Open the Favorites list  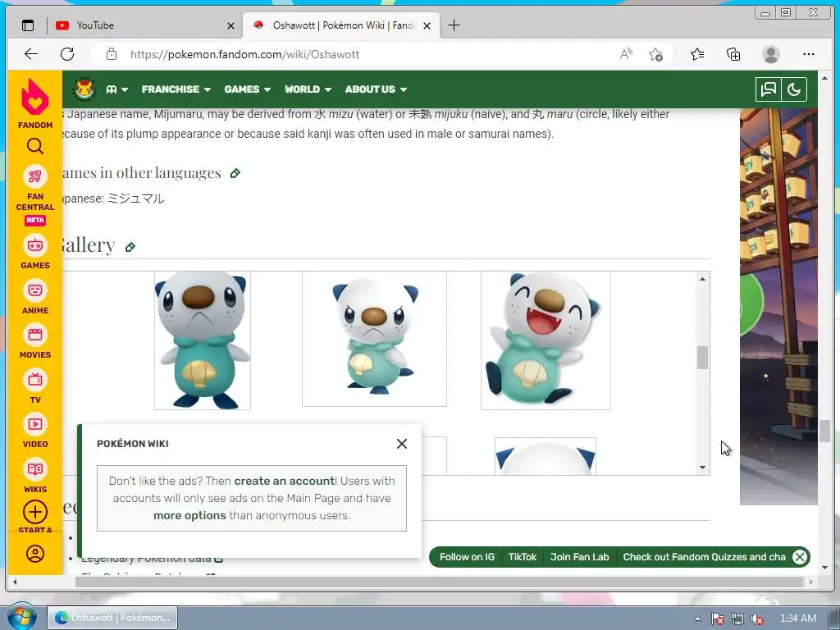(697, 54)
